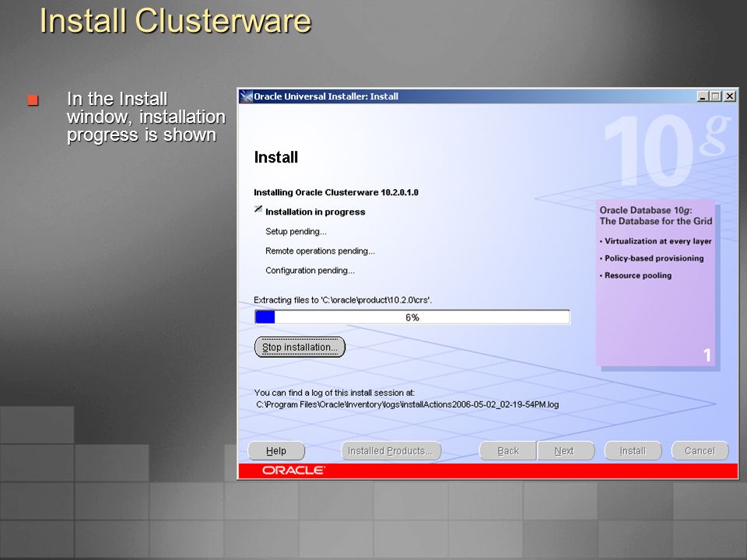747x560 pixels.
Task: Click the Next button
Action: pyautogui.click(x=566, y=451)
